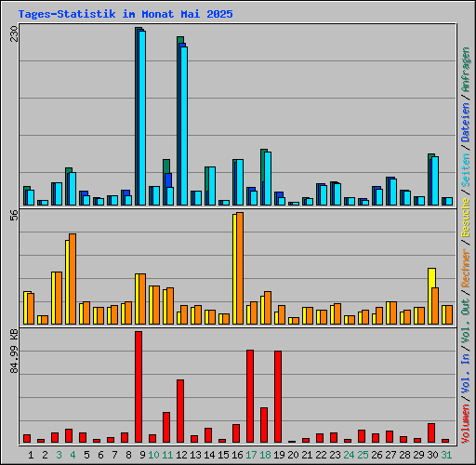Screen dimensions: 476x465
Task: Click day 4 on the x-axis
Action: (73, 455)
